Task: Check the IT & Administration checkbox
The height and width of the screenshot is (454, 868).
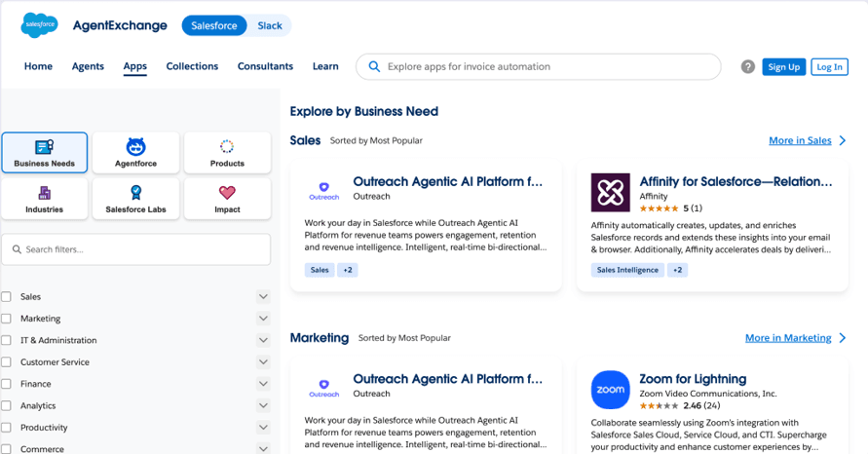Action: 6,340
